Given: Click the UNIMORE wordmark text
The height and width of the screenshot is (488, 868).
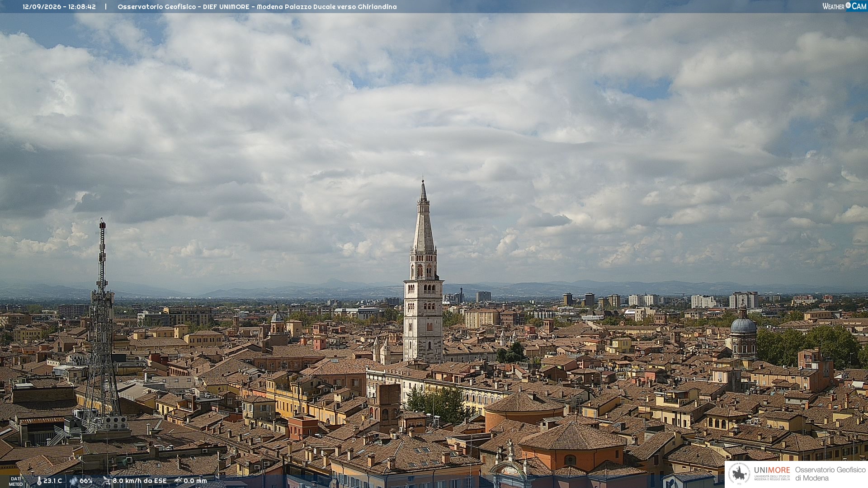Looking at the screenshot, I should pos(772,470).
